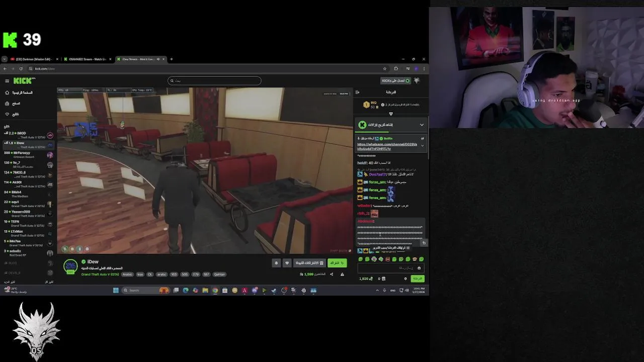This screenshot has height=362, width=644.
Task: Toggle stream notifications bell button
Action: click(x=276, y=263)
